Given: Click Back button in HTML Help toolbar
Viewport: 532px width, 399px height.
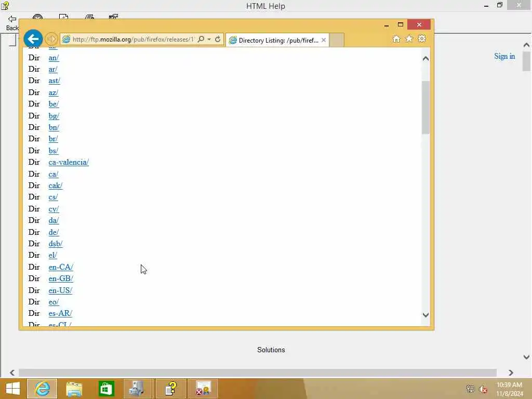Looking at the screenshot, I should pyautogui.click(x=12, y=23).
